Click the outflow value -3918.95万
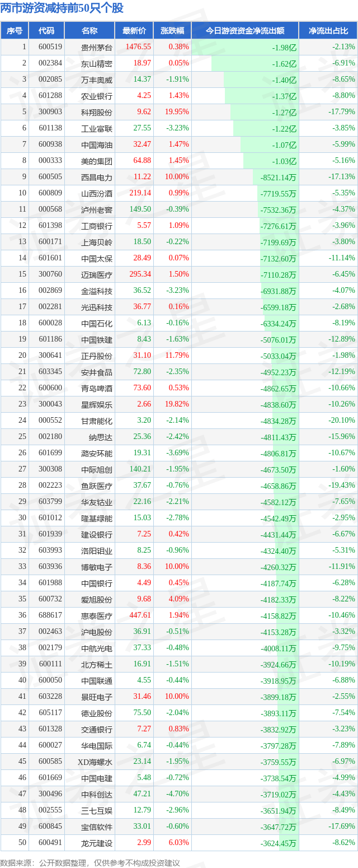This screenshot has width=358, height=868. (x=278, y=680)
